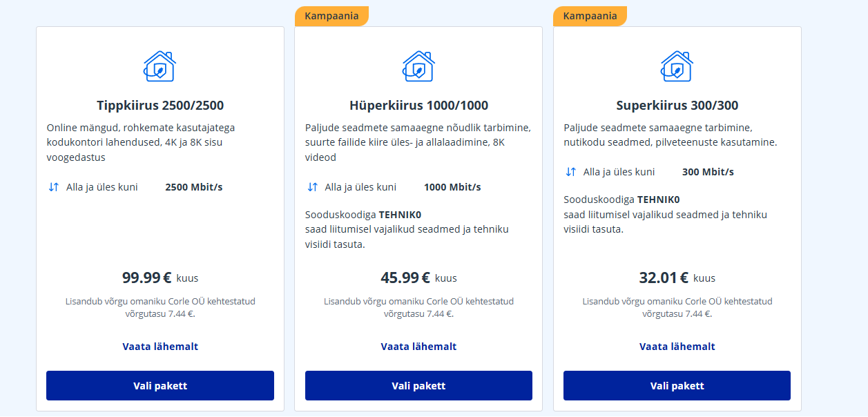Open Vaata lähemalt for Tippkiirus 2500/2500
Screen dimensions: 868x417
[160, 347]
